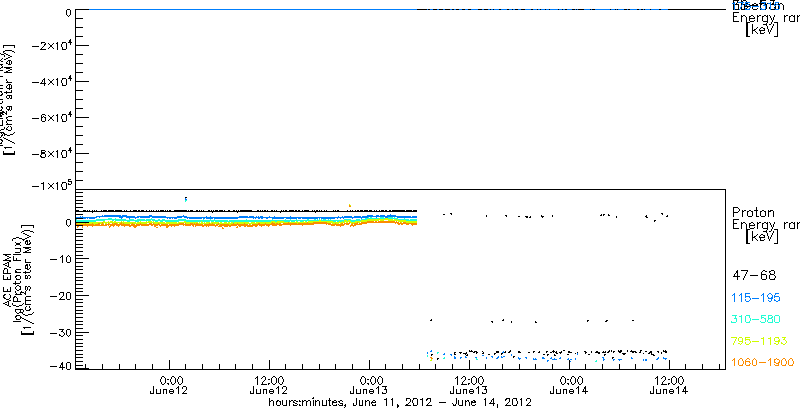Click the "12:00 June12" time axis label

point(269,386)
